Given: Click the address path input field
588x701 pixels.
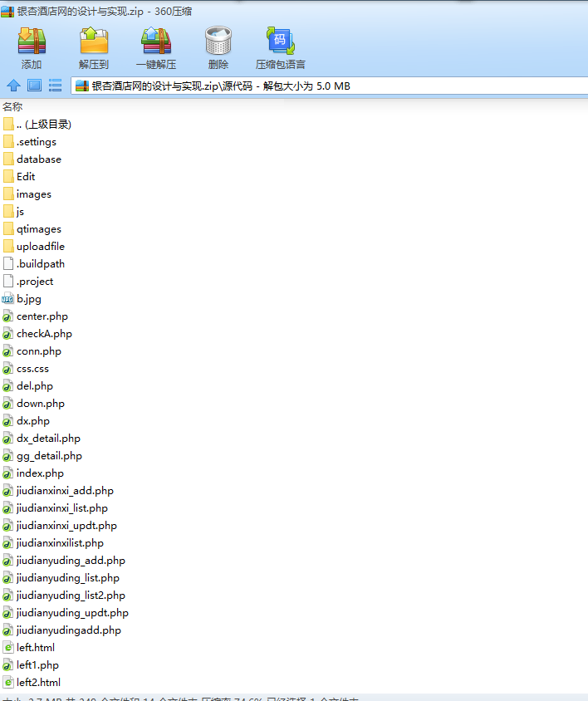Looking at the screenshot, I should (329, 86).
